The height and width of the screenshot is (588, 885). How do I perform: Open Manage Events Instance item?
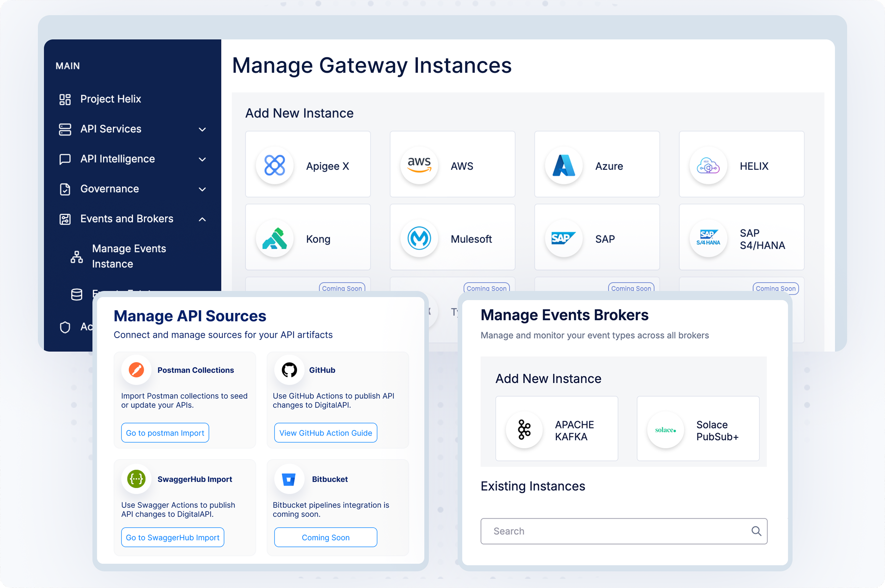click(129, 256)
